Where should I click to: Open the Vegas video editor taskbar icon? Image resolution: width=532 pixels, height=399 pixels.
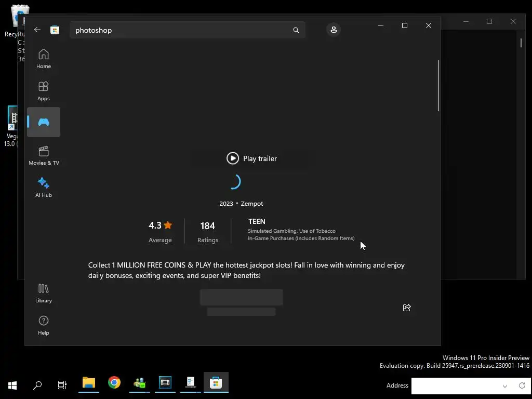click(x=165, y=383)
